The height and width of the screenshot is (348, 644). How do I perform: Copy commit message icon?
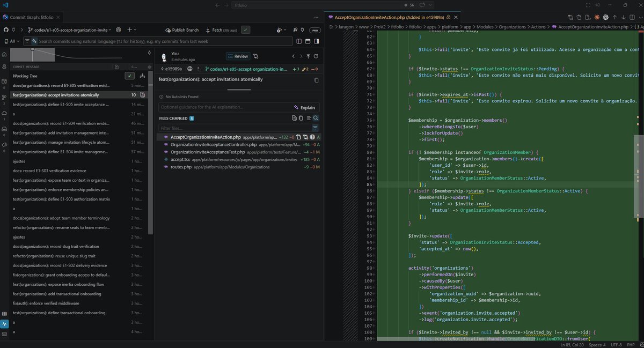(x=316, y=80)
